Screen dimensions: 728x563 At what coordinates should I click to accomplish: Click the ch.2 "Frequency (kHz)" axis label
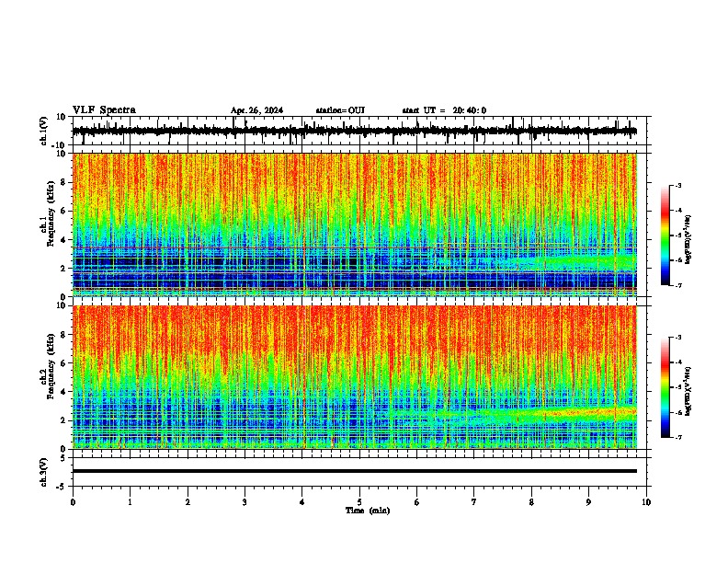point(51,366)
